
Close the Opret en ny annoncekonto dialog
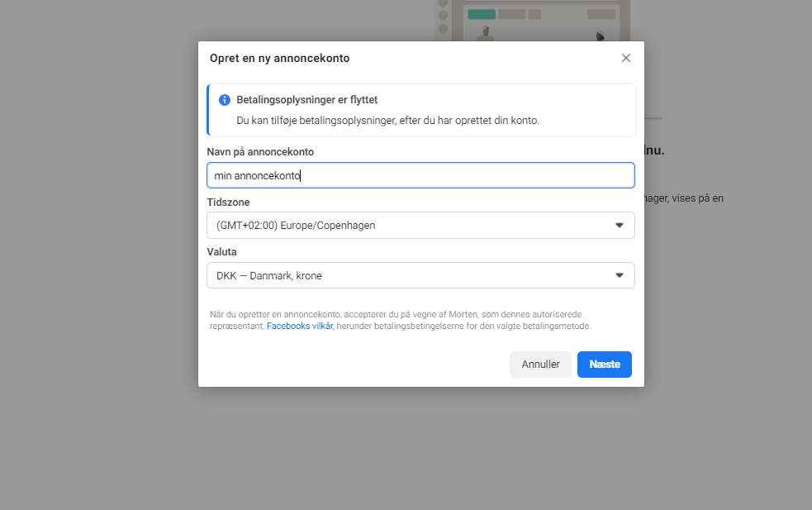(x=625, y=58)
